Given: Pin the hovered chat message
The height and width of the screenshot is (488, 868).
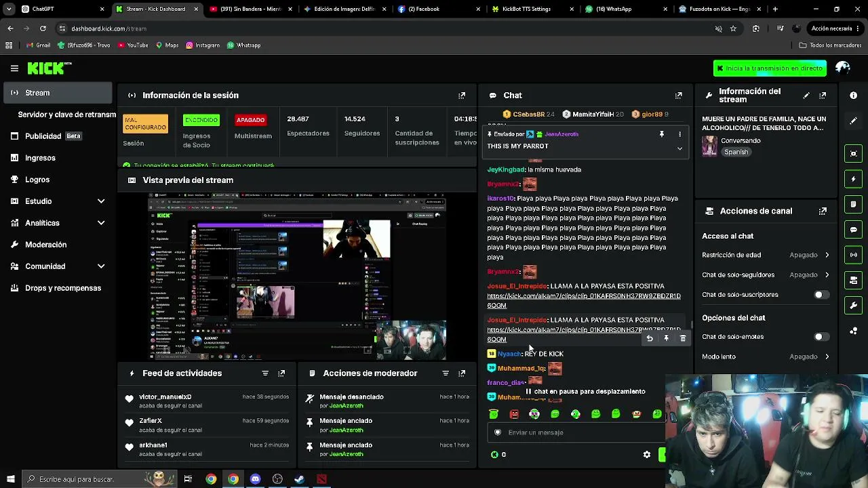Looking at the screenshot, I should pyautogui.click(x=666, y=338).
